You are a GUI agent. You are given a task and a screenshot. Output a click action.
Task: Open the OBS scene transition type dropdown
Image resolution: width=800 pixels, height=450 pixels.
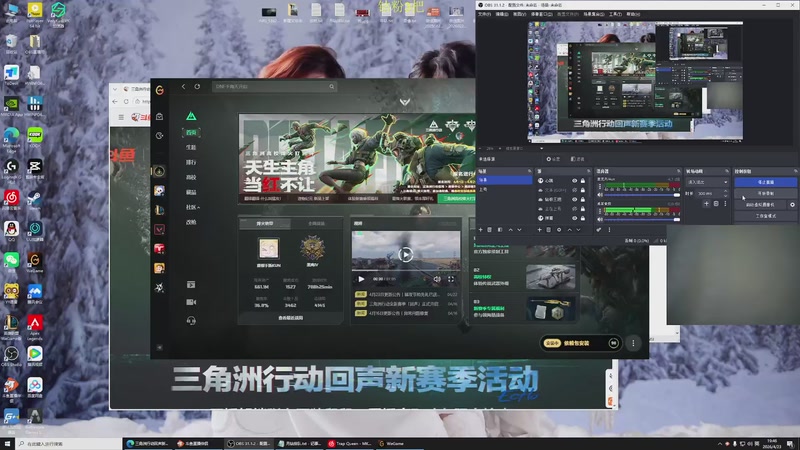[708, 182]
